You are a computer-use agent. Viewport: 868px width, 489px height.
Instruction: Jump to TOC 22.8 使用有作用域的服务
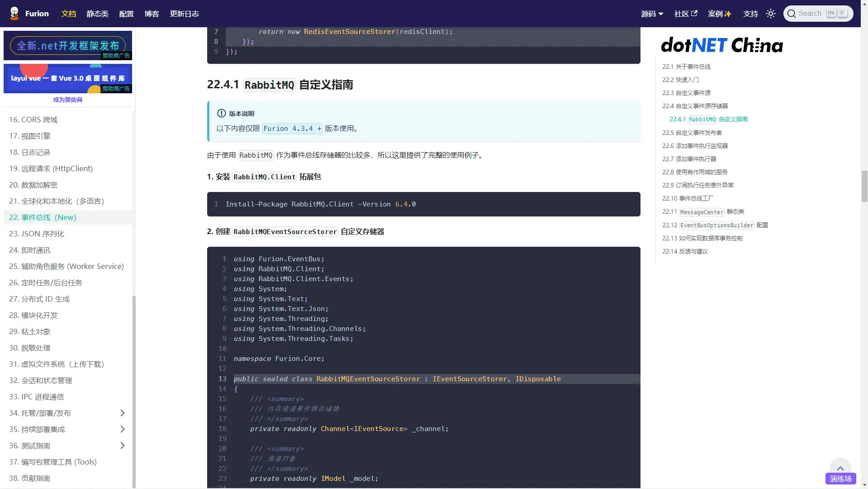pyautogui.click(x=695, y=172)
